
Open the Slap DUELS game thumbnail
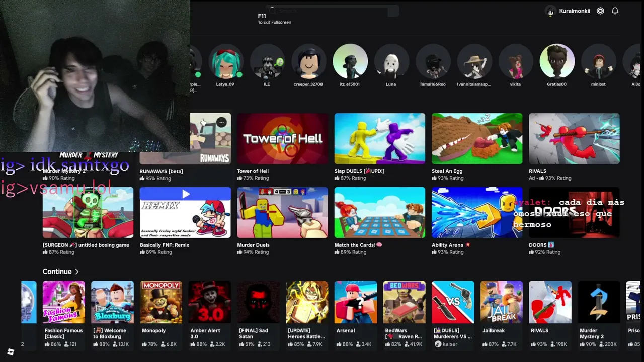pos(380,138)
